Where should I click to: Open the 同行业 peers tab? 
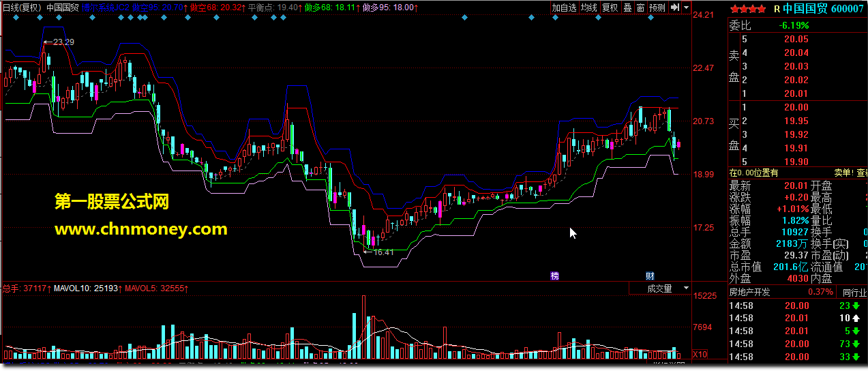tap(855, 292)
